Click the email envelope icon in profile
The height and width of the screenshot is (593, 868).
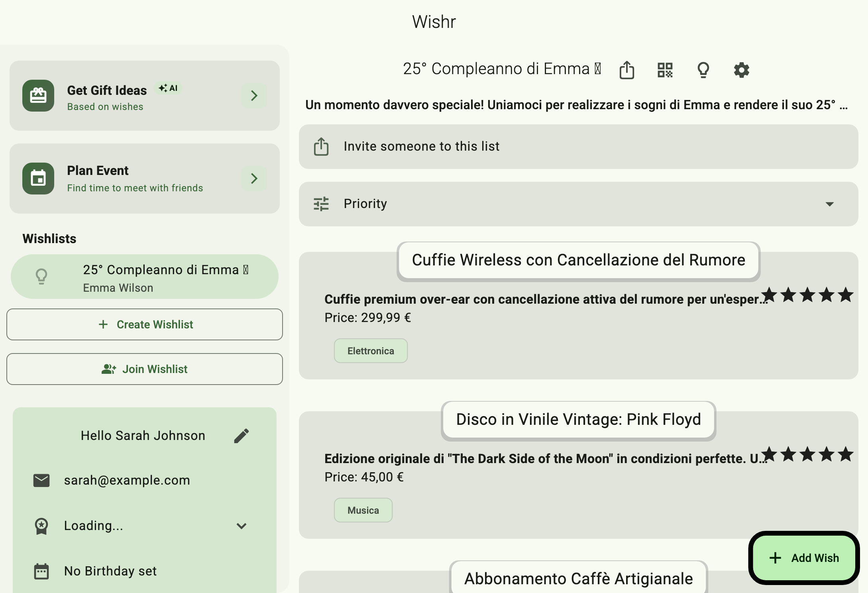pos(41,480)
